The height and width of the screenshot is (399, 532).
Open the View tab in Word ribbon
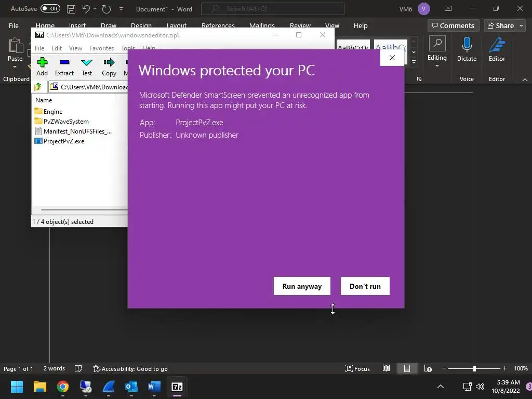(x=332, y=25)
